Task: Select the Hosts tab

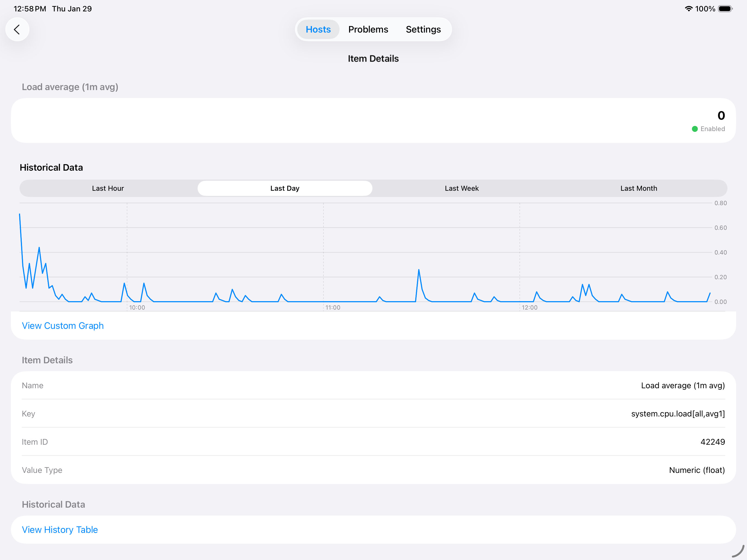Action: [318, 29]
